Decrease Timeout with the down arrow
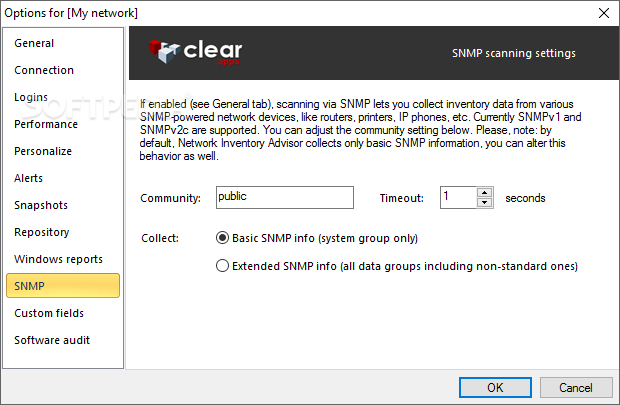The image size is (620, 405). click(484, 202)
